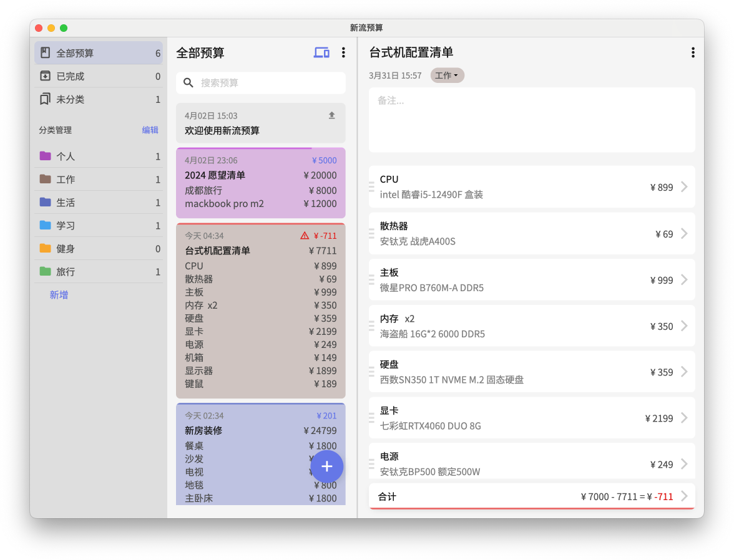Image resolution: width=734 pixels, height=560 pixels.
Task: Expand the 内存 x2 item chevron
Action: pos(684,326)
